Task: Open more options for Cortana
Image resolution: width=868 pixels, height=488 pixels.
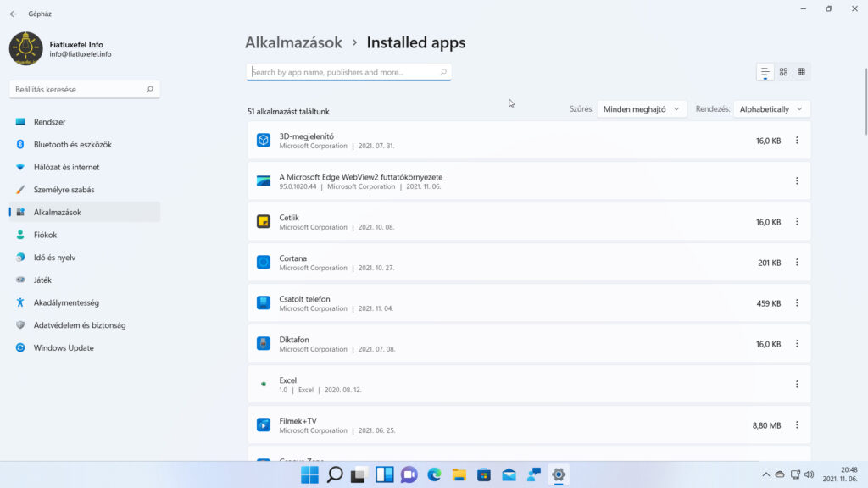Action: 797,263
